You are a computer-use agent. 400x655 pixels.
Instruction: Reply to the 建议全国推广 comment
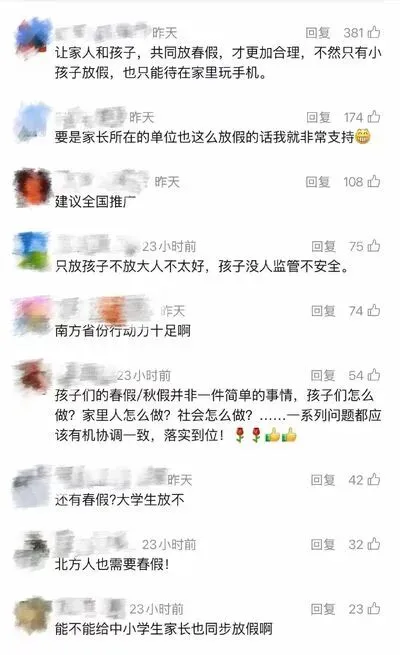[x=318, y=182]
